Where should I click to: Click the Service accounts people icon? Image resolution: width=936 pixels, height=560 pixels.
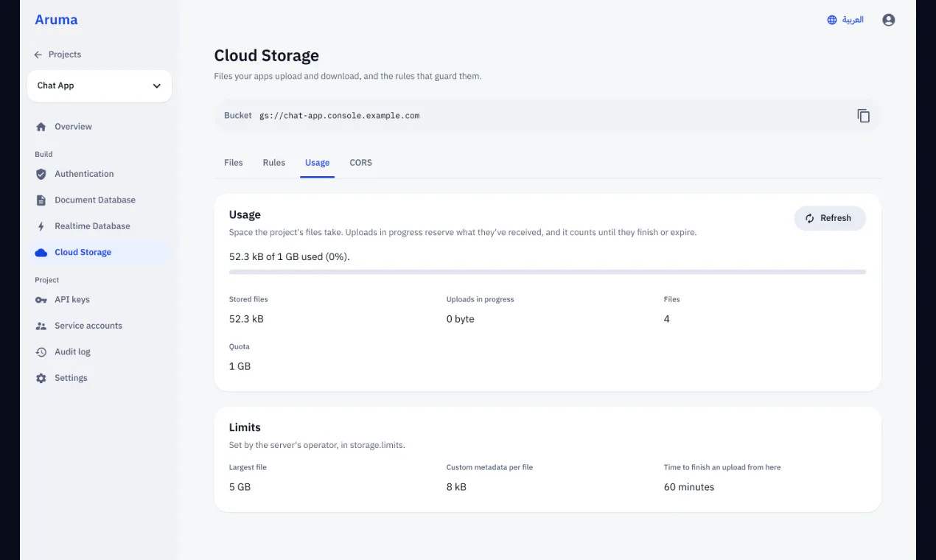[x=41, y=326]
